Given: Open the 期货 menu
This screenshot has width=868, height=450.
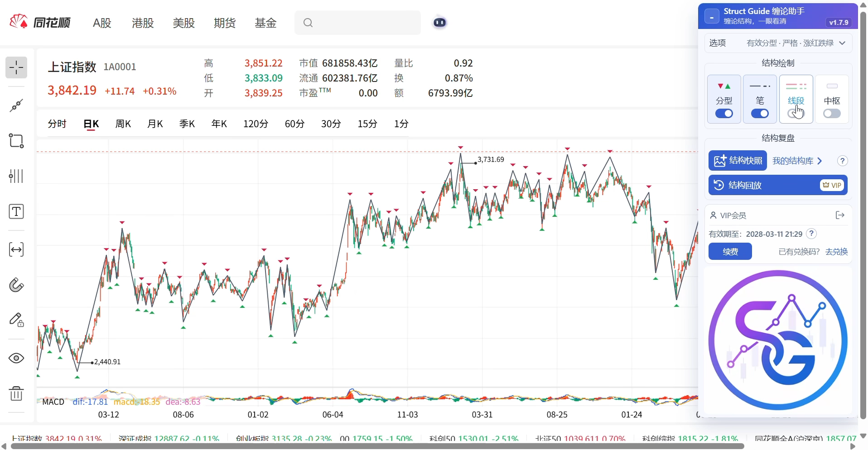Looking at the screenshot, I should [225, 23].
